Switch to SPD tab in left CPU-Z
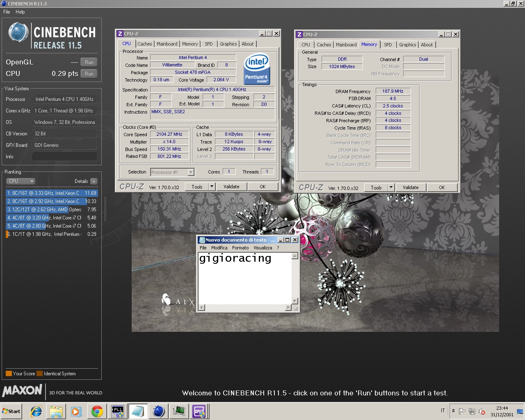Screen dimensions: 525x420 pos(209,44)
